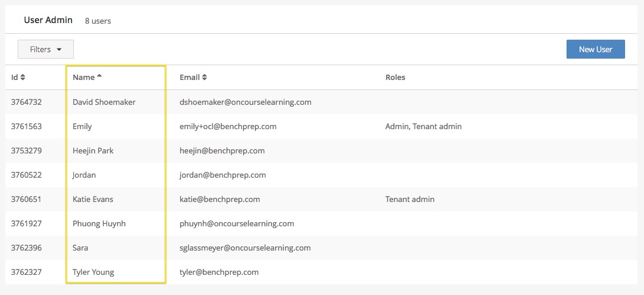Viewport: 644px width, 295px height.
Task: Click the user named Sara
Action: [x=80, y=248]
